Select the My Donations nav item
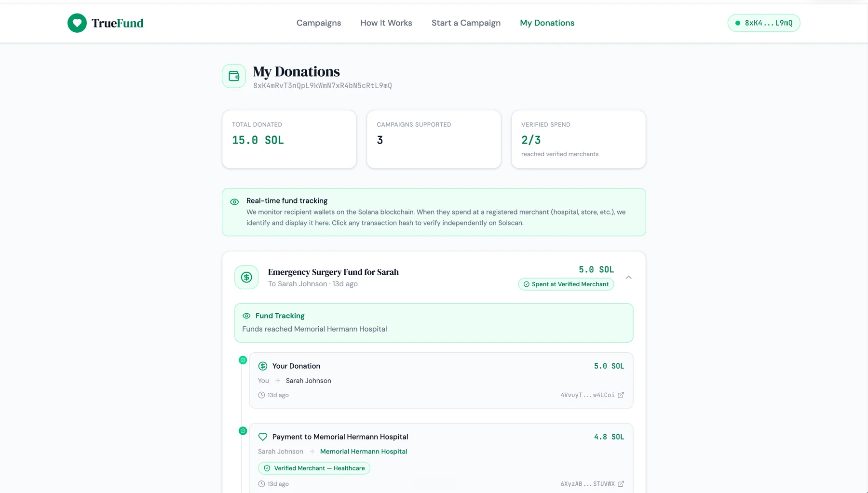The width and height of the screenshot is (868, 493). 547,23
